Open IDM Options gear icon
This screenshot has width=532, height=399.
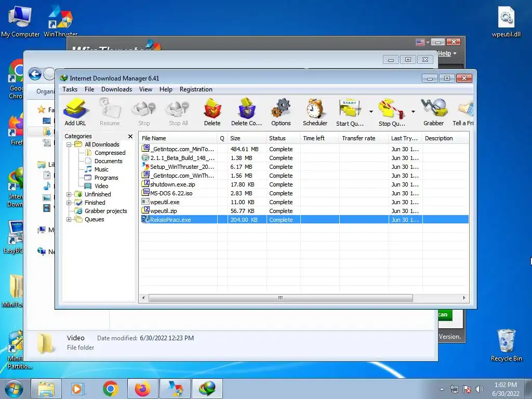(281, 112)
